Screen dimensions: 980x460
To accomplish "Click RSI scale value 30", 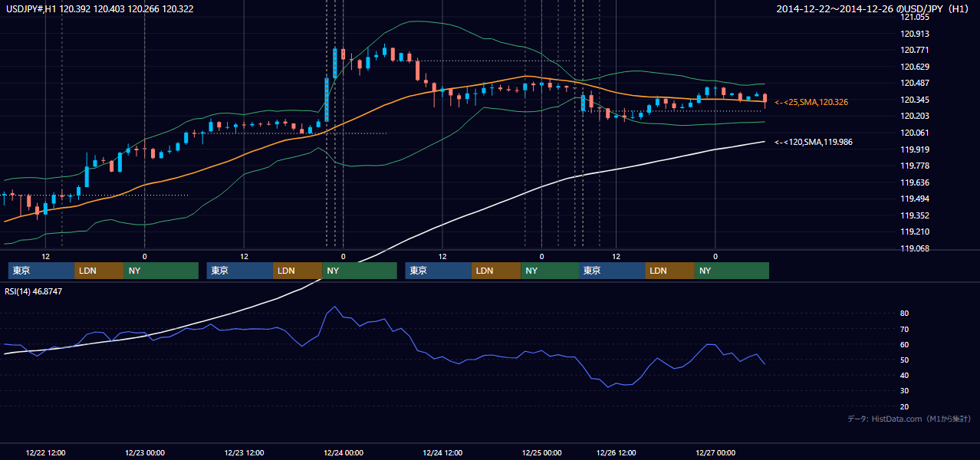I will pyautogui.click(x=904, y=391).
